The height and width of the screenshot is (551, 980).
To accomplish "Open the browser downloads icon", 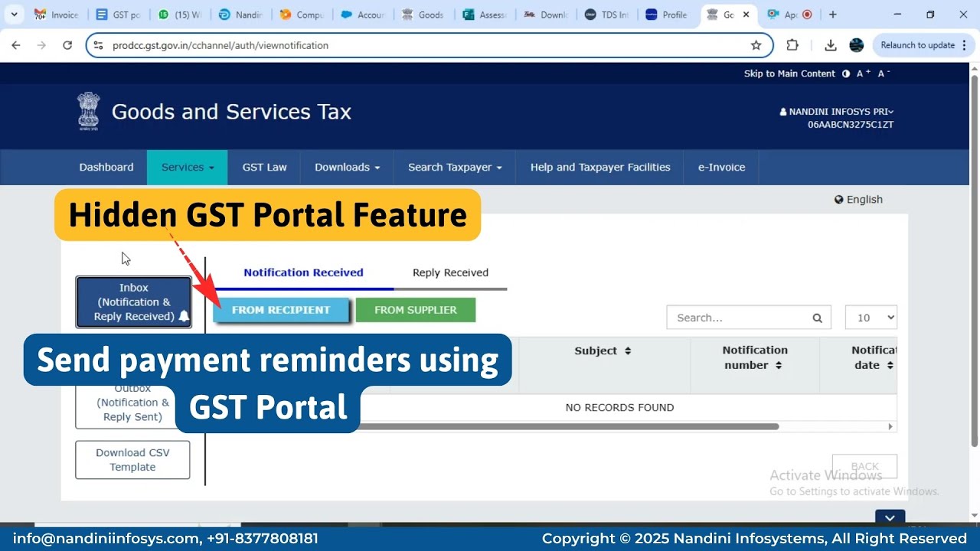I will [831, 45].
